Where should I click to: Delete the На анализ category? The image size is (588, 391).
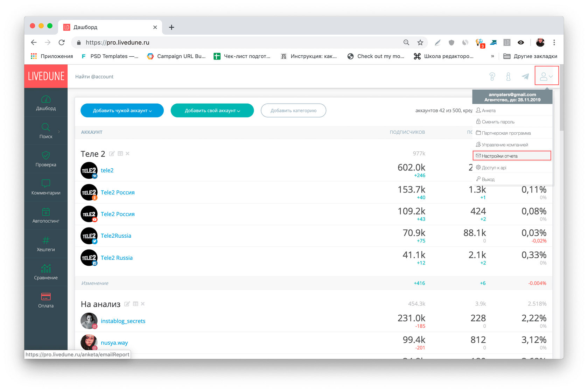(x=143, y=304)
